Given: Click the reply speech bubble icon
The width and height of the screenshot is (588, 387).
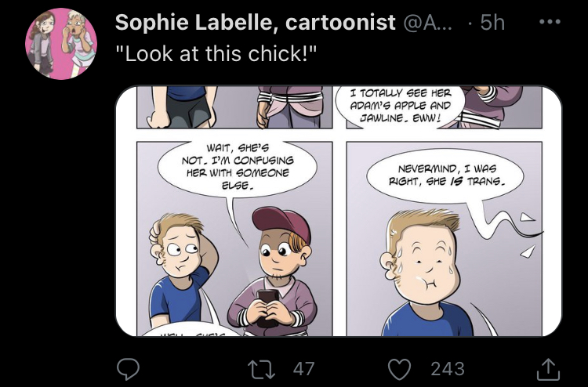Looking at the screenshot, I should pos(129,368).
